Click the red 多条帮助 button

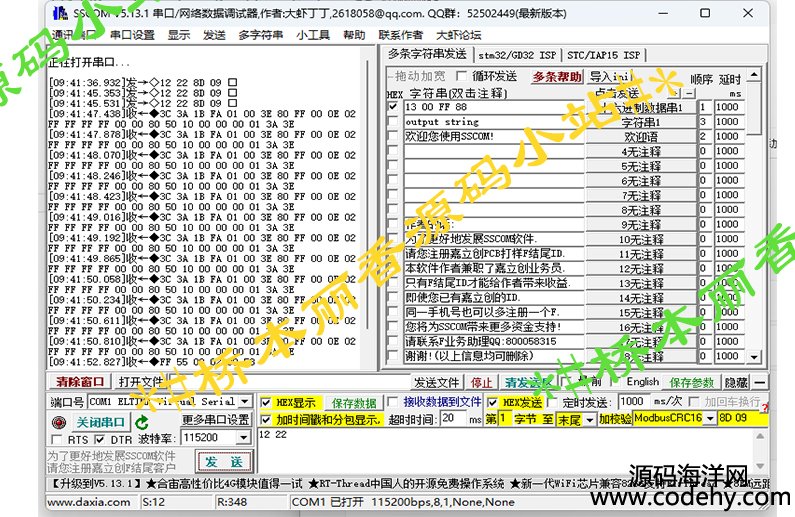click(x=557, y=77)
